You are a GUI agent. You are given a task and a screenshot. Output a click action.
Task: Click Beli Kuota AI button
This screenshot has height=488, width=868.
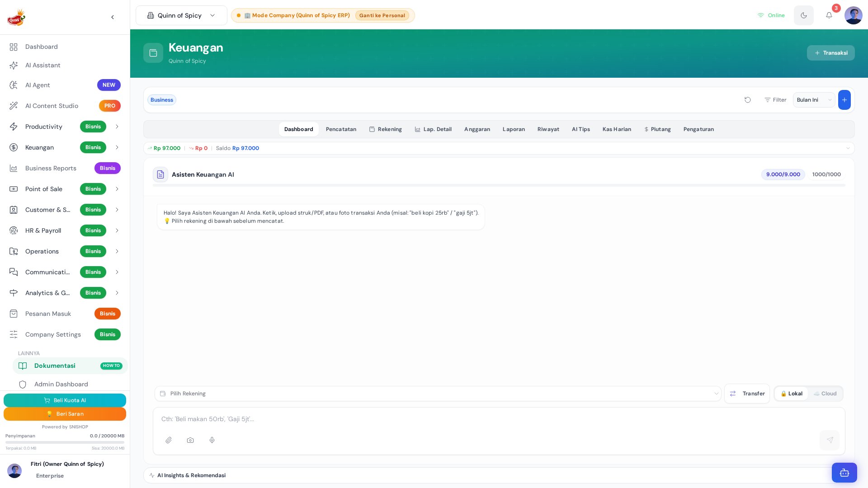click(65, 400)
